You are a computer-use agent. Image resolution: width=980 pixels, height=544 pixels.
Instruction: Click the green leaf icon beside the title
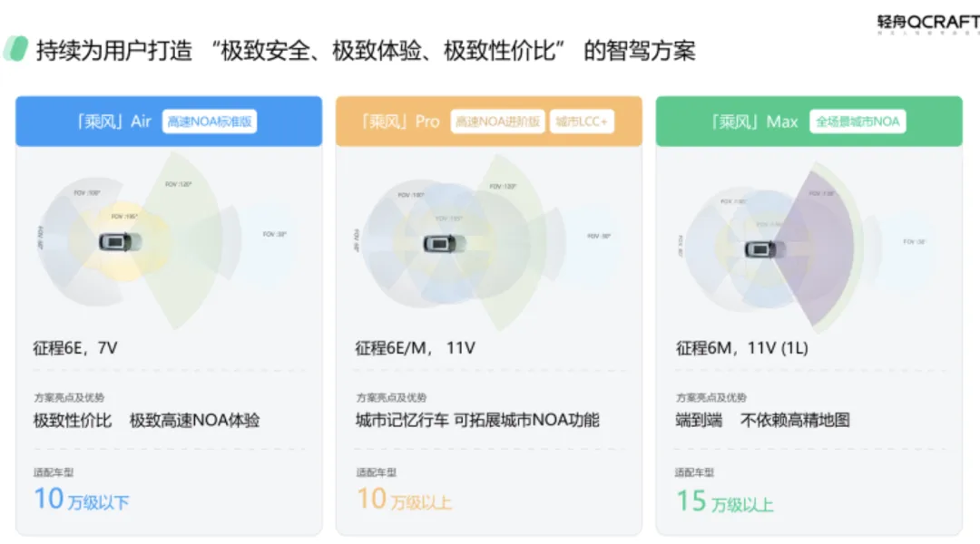15,49
